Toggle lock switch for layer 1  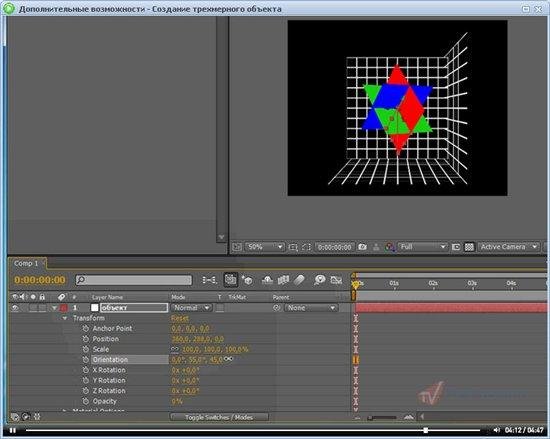[x=42, y=308]
